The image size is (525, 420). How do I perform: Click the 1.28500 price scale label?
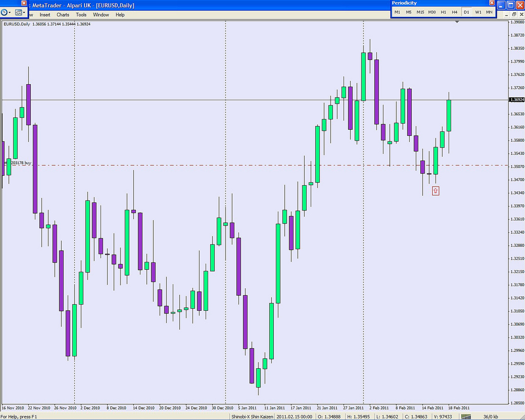(x=517, y=403)
